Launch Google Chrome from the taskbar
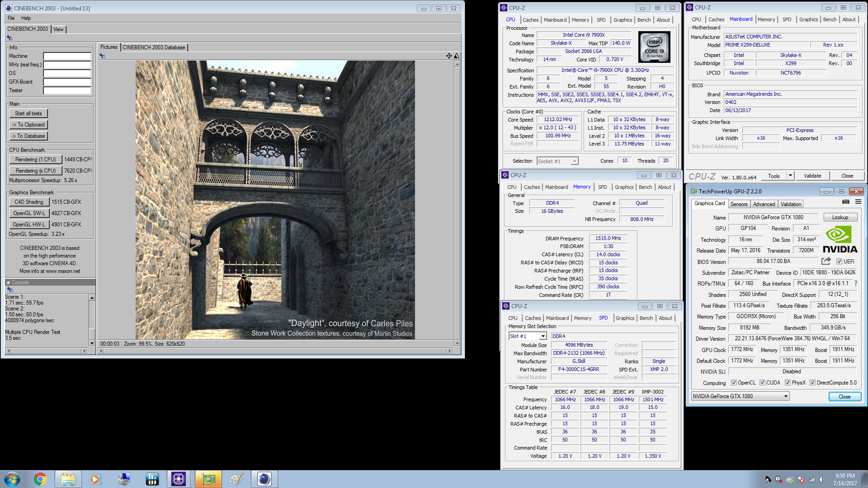This screenshot has height=488, width=868. coord(40,479)
